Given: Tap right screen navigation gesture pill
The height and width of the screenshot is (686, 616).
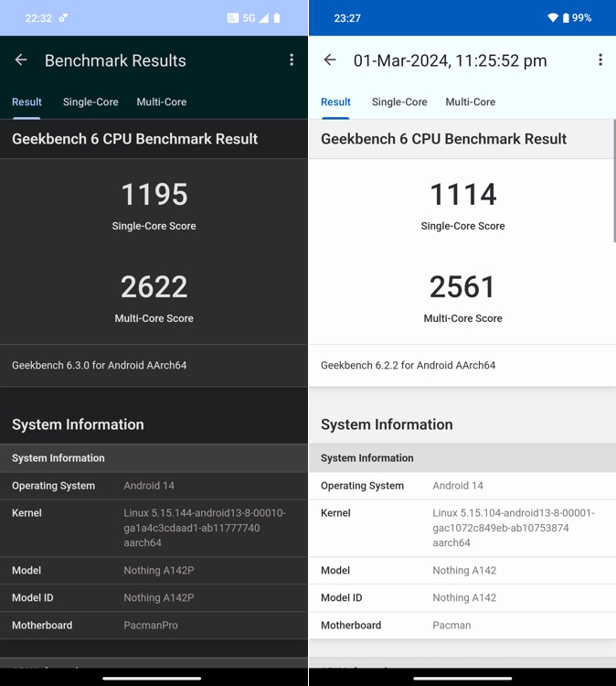Looking at the screenshot, I should pyautogui.click(x=462, y=678).
